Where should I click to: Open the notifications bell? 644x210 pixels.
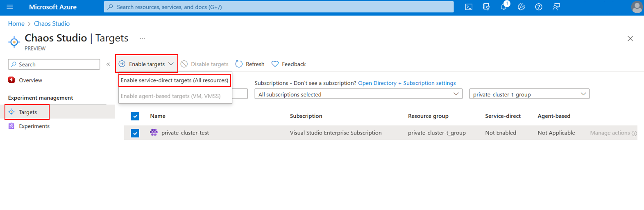tap(504, 7)
